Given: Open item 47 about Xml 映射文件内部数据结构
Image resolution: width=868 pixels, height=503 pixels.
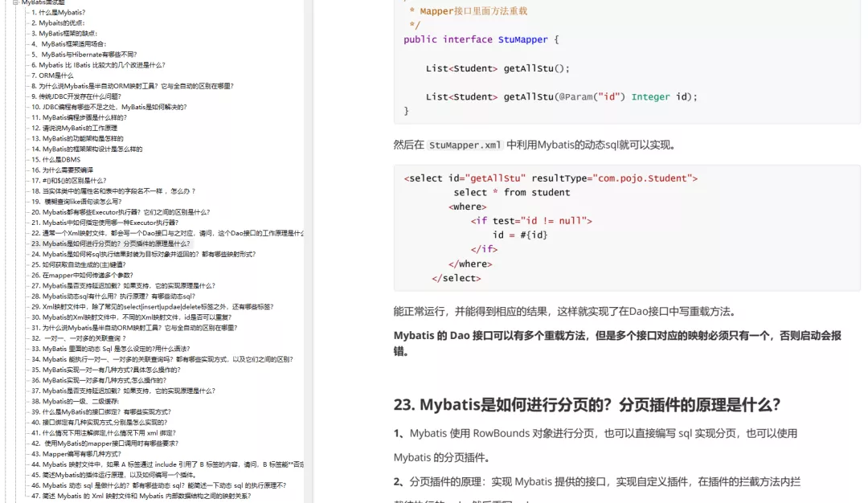Looking at the screenshot, I should click(141, 496).
